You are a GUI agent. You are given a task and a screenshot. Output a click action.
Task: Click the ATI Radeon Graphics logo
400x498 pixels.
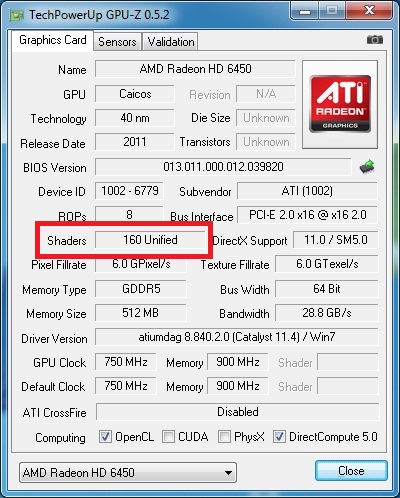tap(340, 104)
